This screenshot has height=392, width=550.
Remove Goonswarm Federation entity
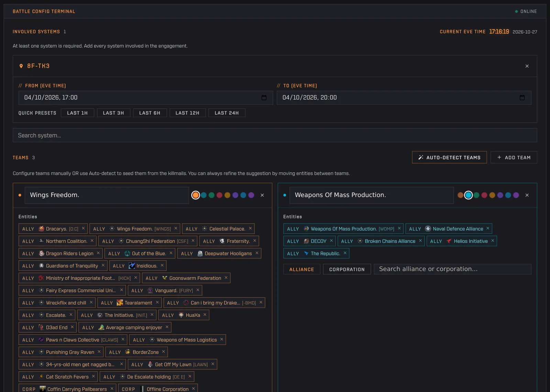[226, 278]
